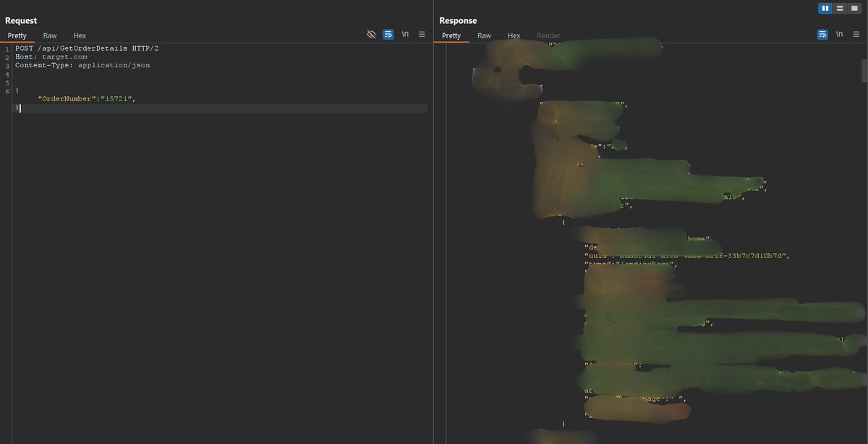
Task: Select the Pretty tab in Request
Action: coord(17,35)
